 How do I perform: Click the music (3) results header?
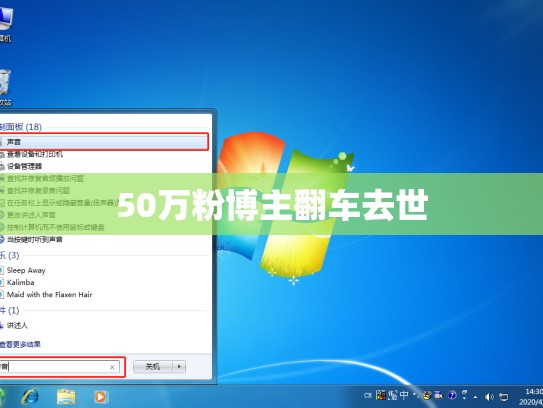point(10,255)
